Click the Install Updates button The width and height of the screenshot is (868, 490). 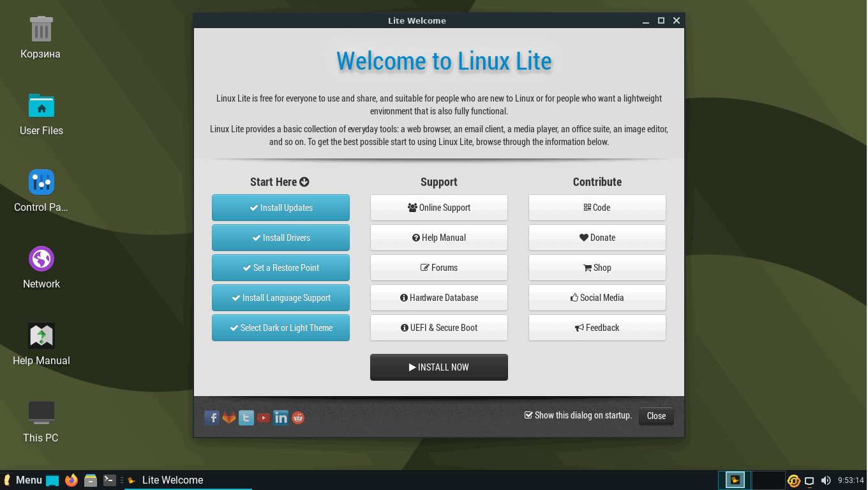coord(281,208)
